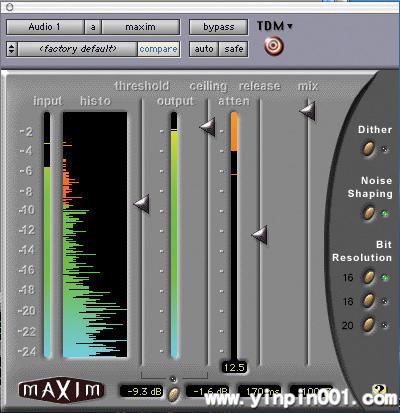
Task: Open the Audio 1 track selector
Action: [x=45, y=27]
